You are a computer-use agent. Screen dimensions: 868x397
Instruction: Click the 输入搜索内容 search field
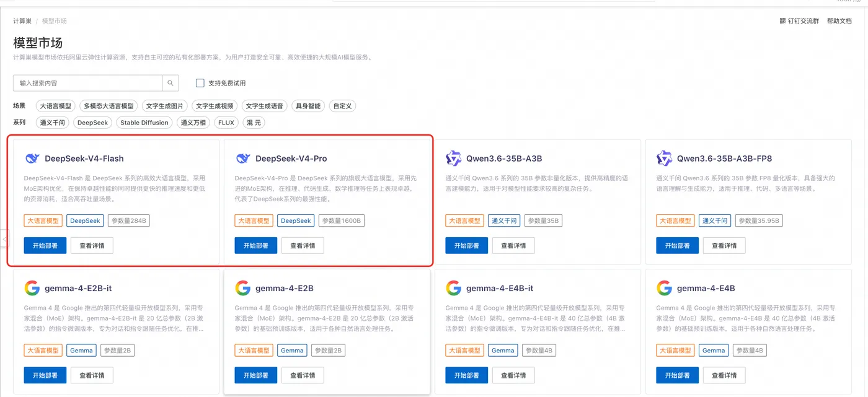coord(87,83)
